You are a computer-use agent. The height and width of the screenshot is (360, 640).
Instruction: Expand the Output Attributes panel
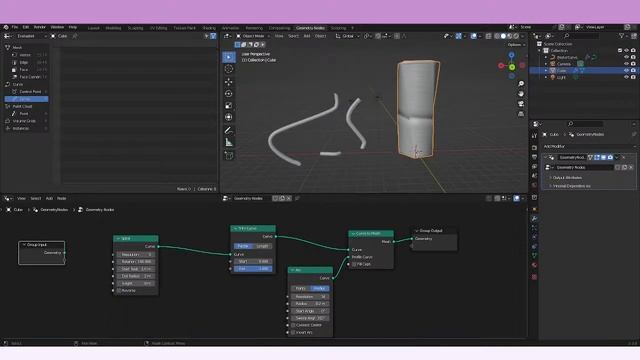tap(567, 178)
